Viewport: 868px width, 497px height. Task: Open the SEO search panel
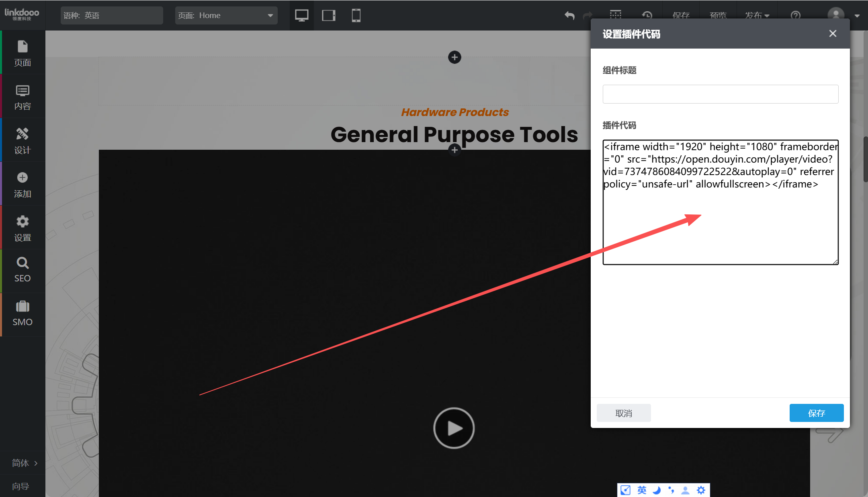tap(23, 270)
